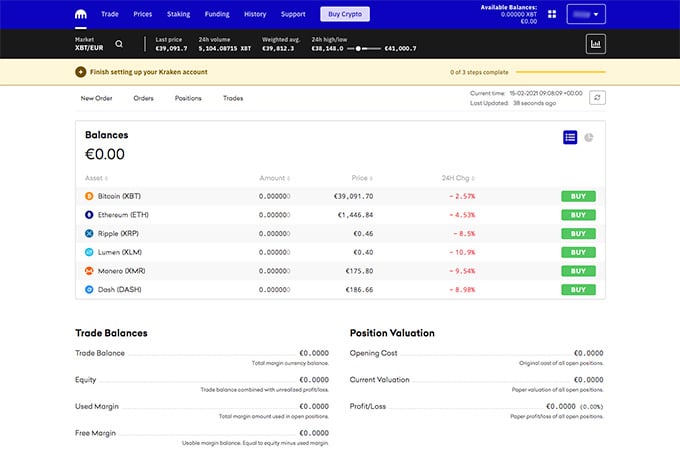Click the Dash coin icon
The height and width of the screenshot is (450, 680).
(x=89, y=290)
